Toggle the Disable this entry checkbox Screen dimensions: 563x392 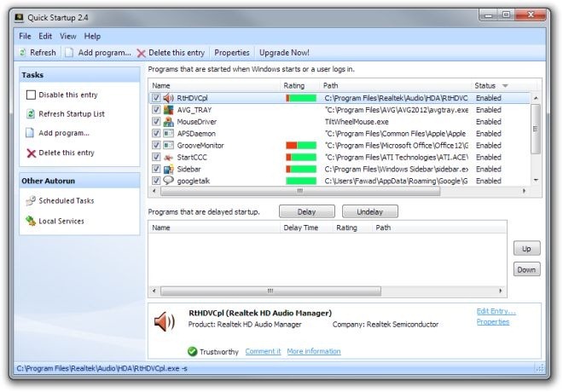point(31,95)
